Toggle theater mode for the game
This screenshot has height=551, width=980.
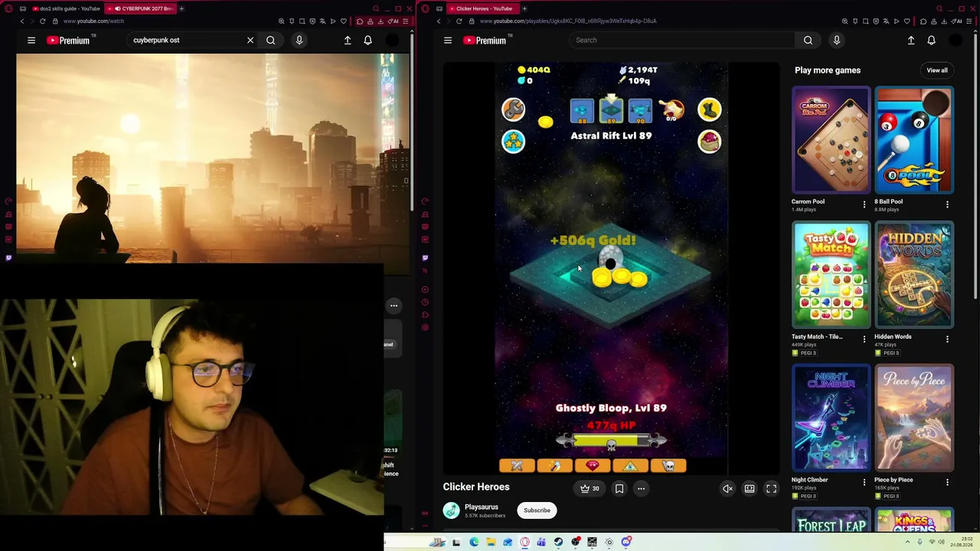click(750, 488)
